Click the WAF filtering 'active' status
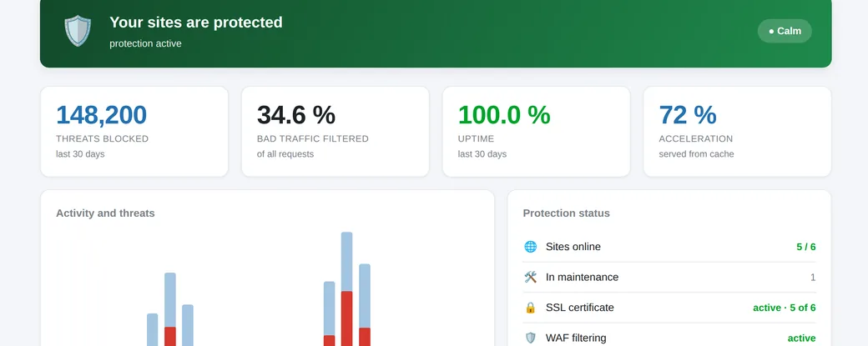 click(x=801, y=338)
